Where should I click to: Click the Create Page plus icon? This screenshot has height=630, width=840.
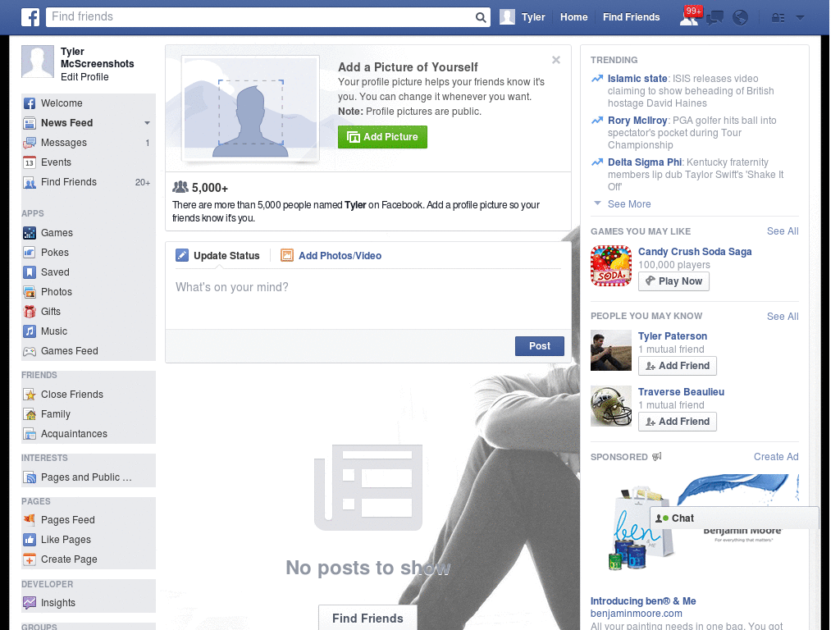pyautogui.click(x=30, y=559)
